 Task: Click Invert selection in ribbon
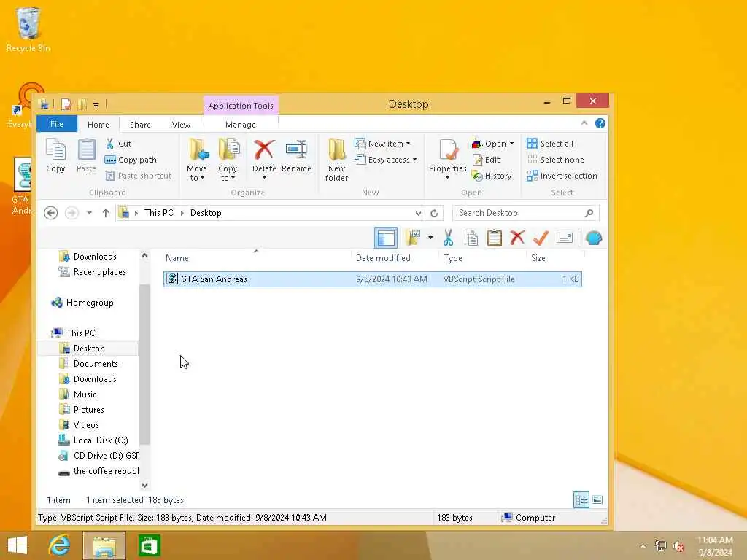click(562, 176)
